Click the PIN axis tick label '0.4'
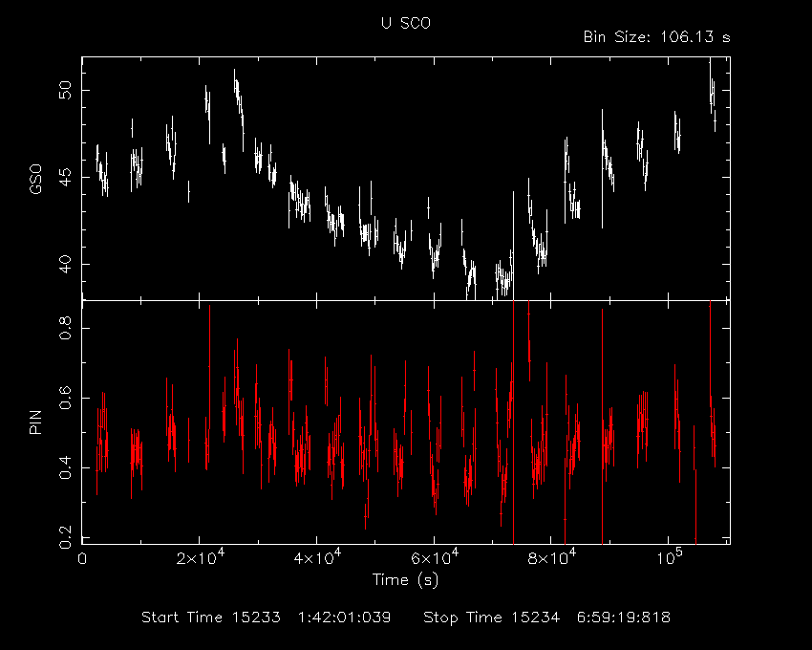812x650 pixels. coord(66,467)
